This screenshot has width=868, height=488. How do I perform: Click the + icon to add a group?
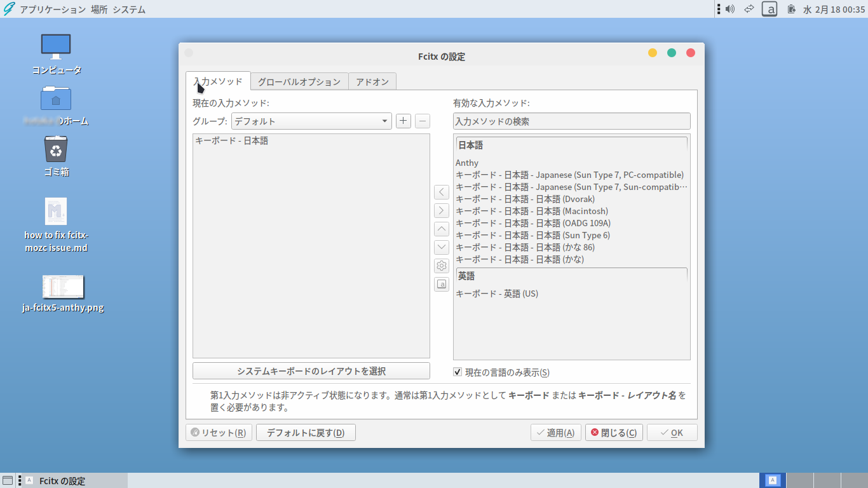403,121
